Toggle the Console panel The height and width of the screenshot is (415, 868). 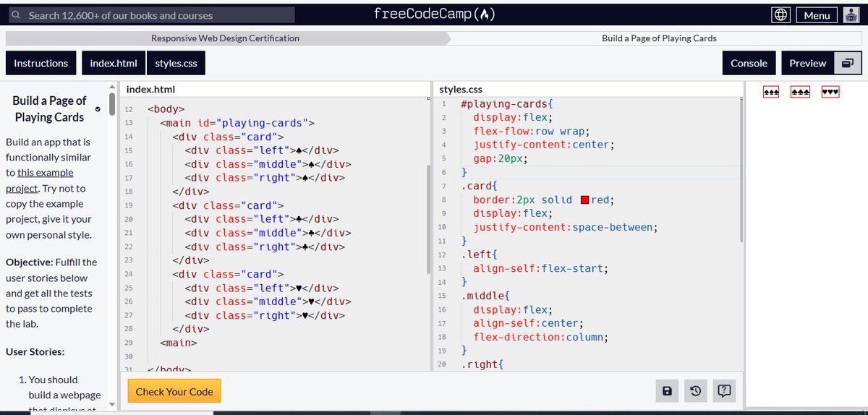pyautogui.click(x=749, y=63)
